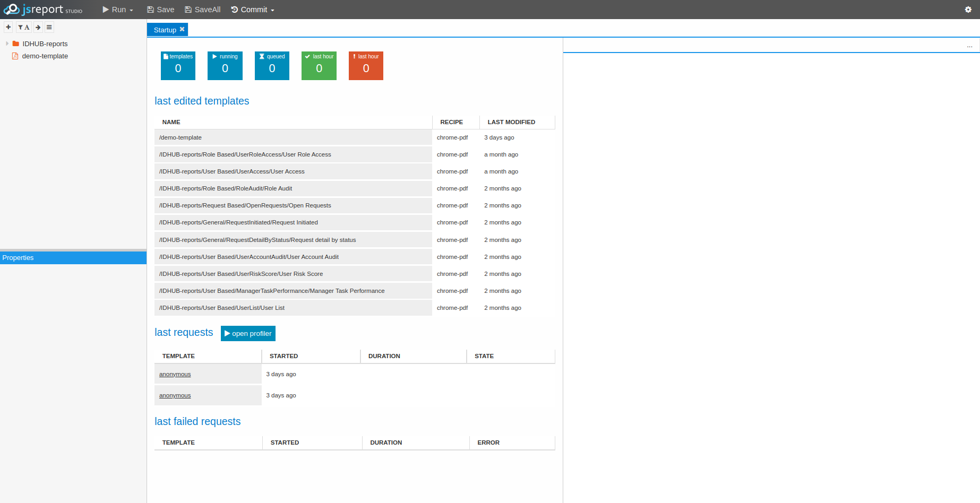Image resolution: width=980 pixels, height=503 pixels.
Task: Open the first anonymous request link
Action: pyautogui.click(x=175, y=374)
